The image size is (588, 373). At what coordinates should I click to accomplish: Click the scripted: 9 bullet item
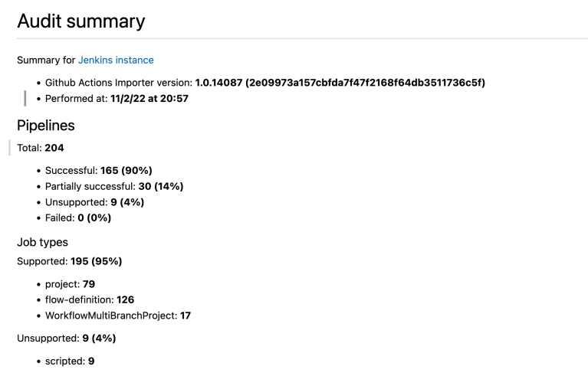point(70,360)
